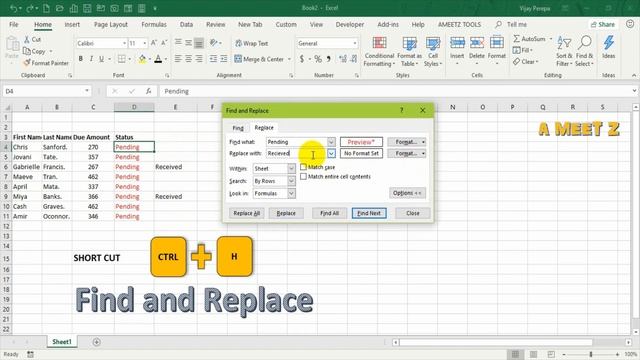Screen dimensions: 640x360
Task: Align text left
Action: point(178,59)
